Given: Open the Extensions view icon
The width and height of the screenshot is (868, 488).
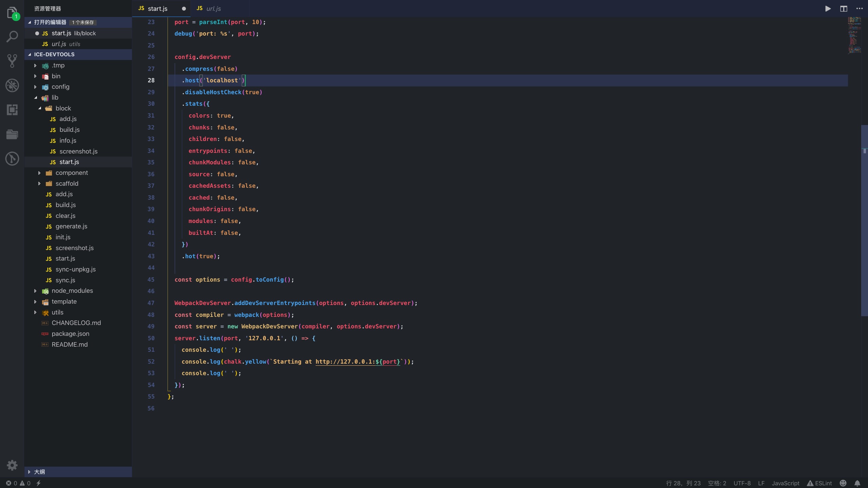Looking at the screenshot, I should [x=12, y=110].
